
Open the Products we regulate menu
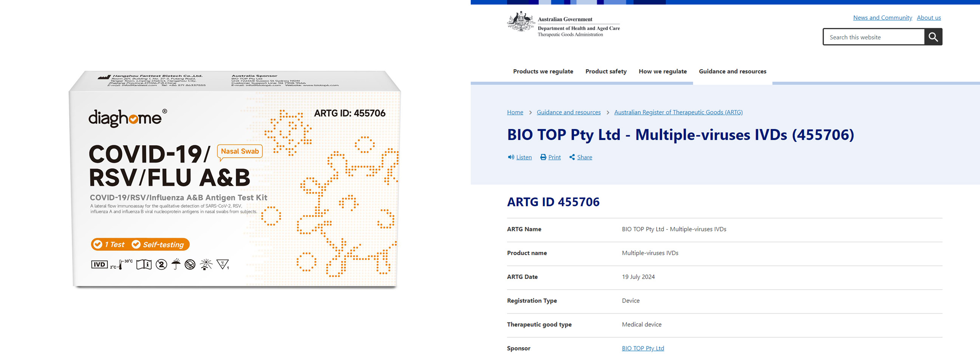click(x=543, y=71)
